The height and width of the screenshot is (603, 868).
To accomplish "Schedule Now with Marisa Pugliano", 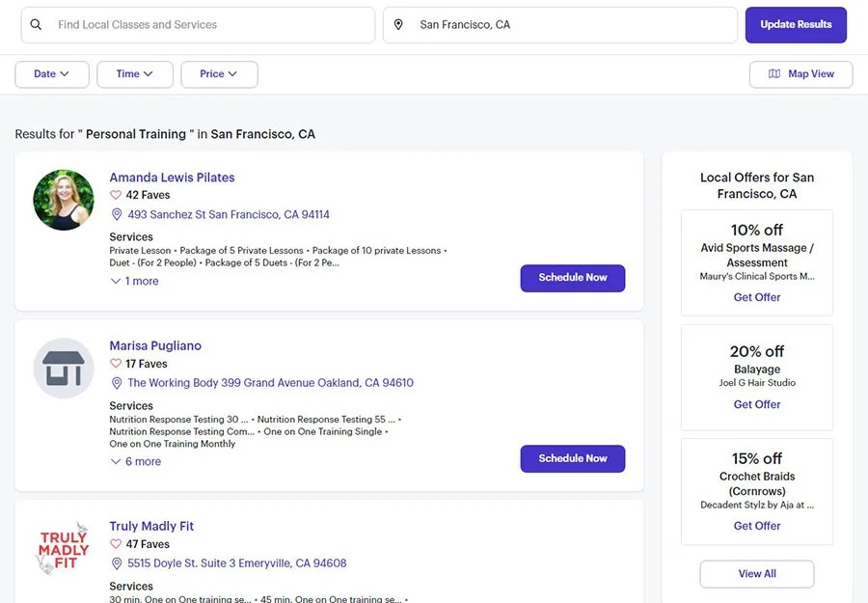I will (x=572, y=458).
